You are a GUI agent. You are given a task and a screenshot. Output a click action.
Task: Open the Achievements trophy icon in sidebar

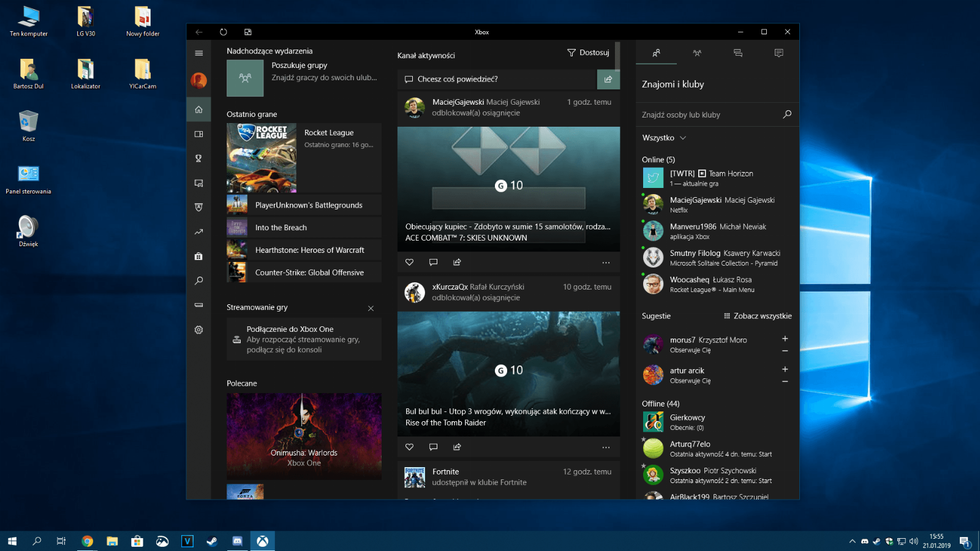(198, 159)
